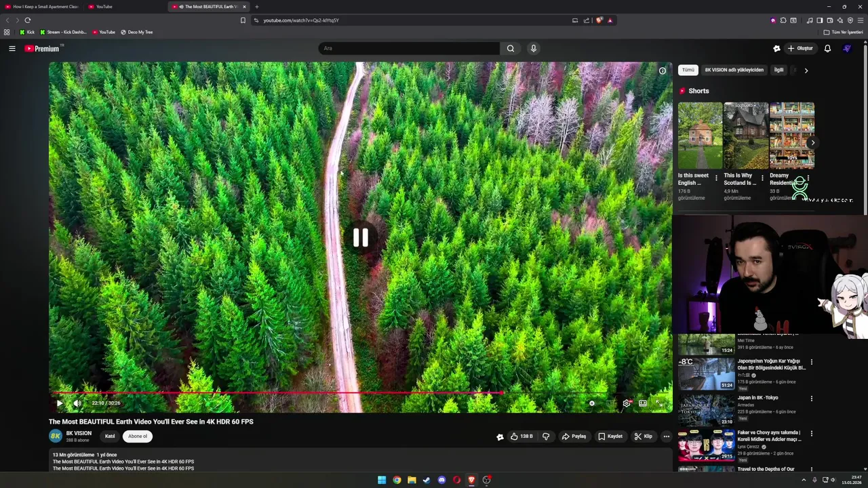Image resolution: width=868 pixels, height=488 pixels.
Task: Click the youtube.com address bar URL
Action: pos(301,20)
